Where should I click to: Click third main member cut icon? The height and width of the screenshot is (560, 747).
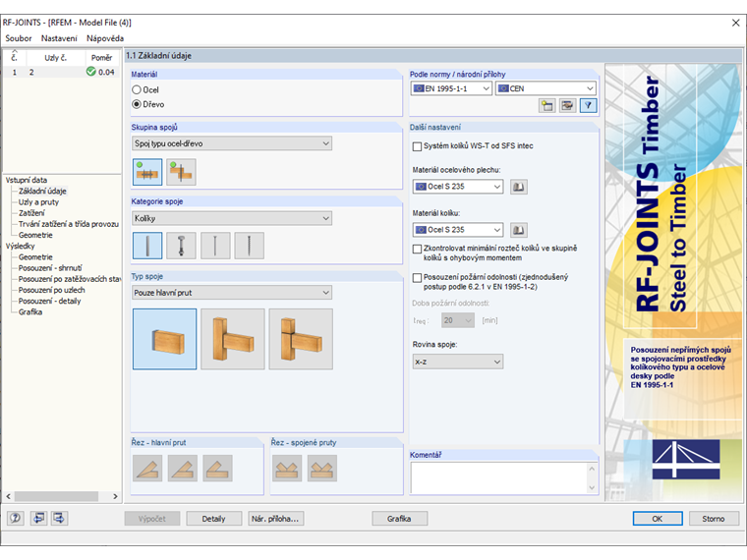218,468
